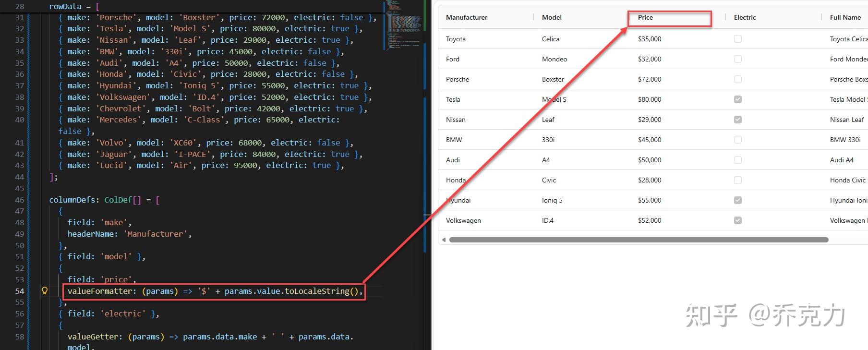Select the Leaf model cell
The width and height of the screenshot is (868, 350).
(548, 120)
